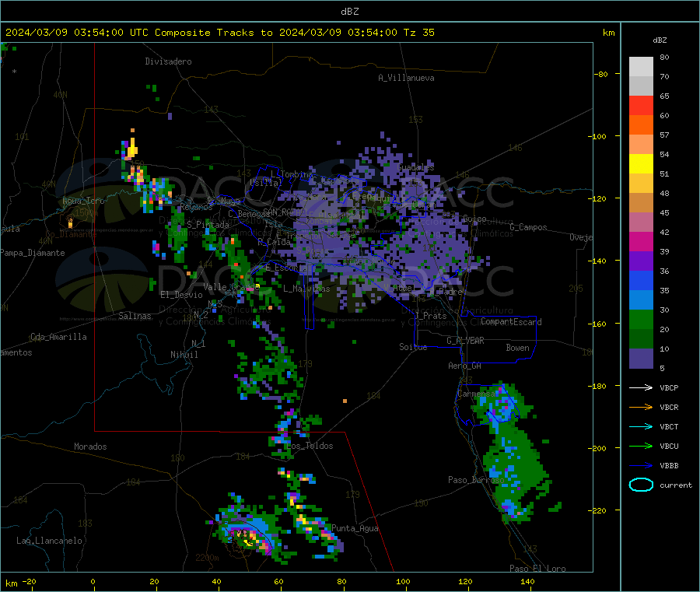Click the 'L_Malvinas' map label

pos(306,289)
